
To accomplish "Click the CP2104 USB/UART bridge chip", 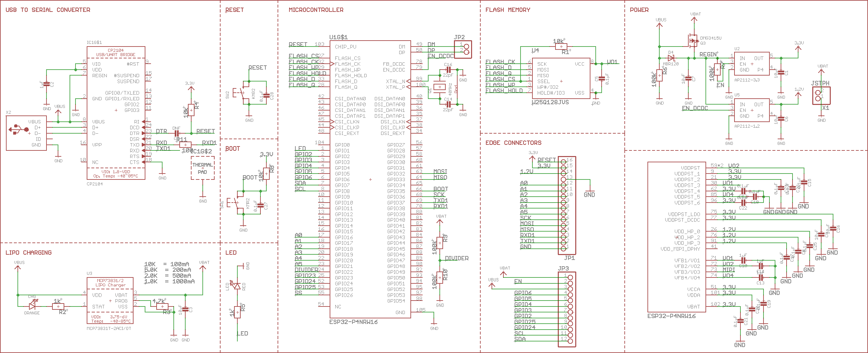I will click(116, 113).
